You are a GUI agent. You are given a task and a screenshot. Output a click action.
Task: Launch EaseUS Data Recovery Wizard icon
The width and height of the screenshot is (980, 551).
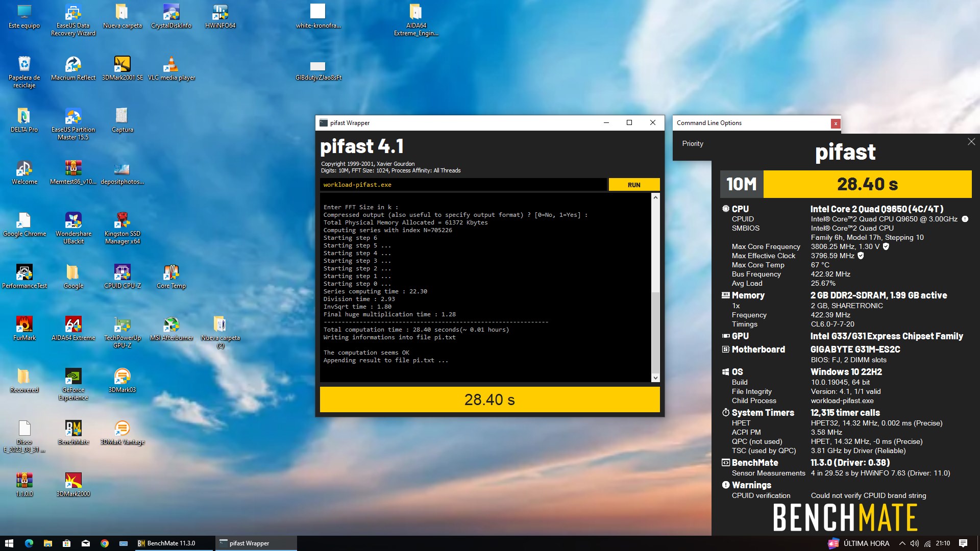(x=73, y=20)
